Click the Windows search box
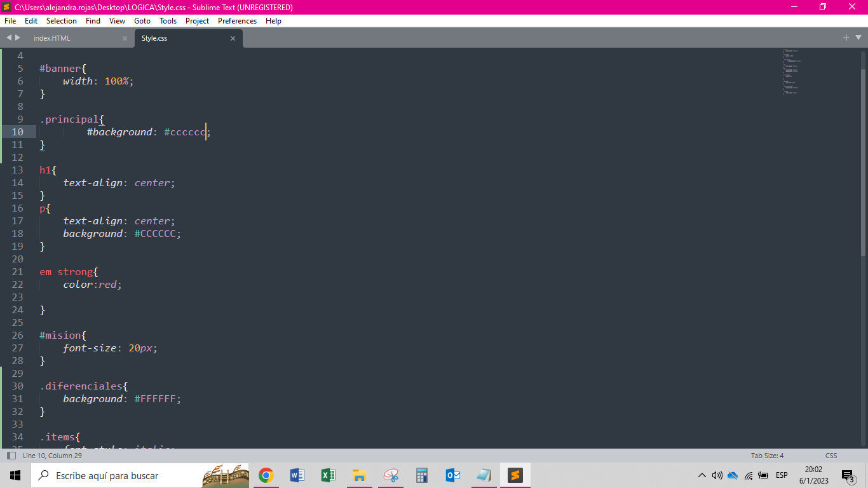Screen dimensions: 868x488 140,475
